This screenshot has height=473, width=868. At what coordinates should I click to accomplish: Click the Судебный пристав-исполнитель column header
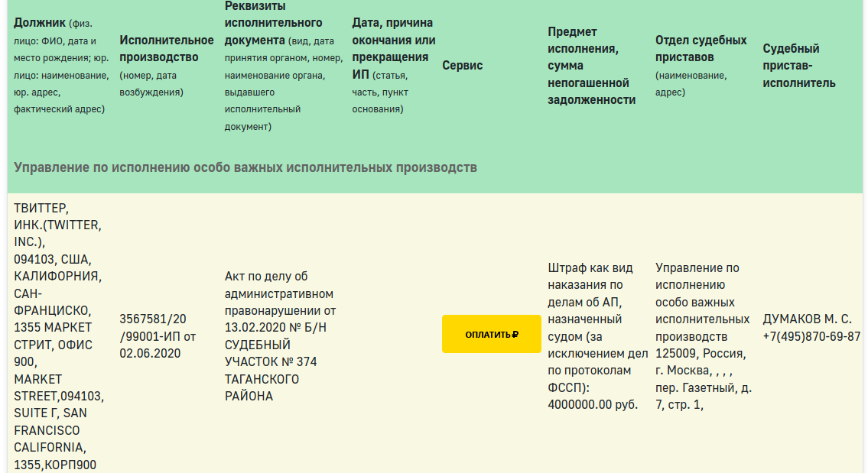tap(799, 66)
